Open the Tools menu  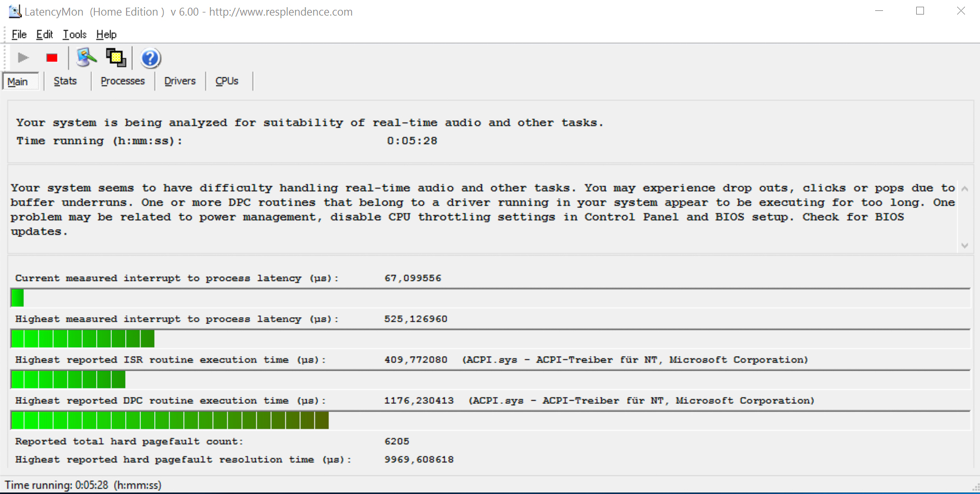click(x=75, y=34)
